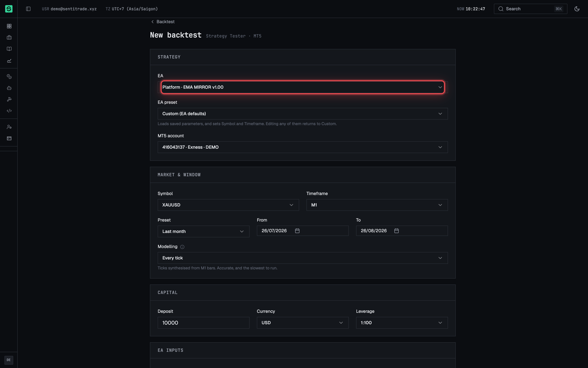Open the To date calendar icon
The image size is (588, 368).
point(396,231)
